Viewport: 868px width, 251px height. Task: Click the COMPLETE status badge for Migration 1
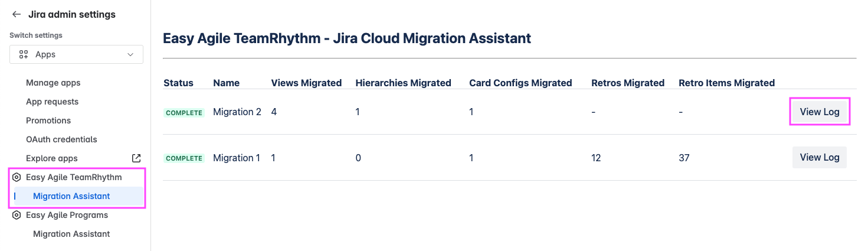(x=184, y=158)
